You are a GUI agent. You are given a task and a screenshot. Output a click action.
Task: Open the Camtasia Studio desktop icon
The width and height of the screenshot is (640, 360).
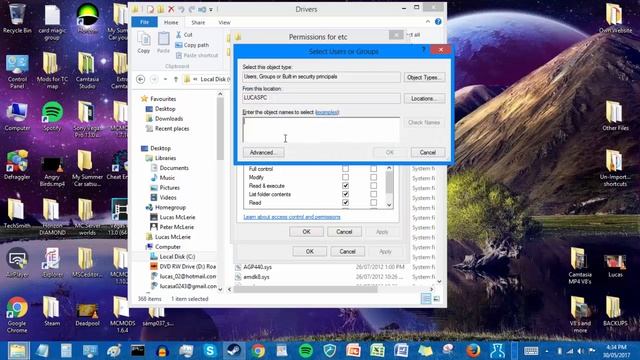pyautogui.click(x=87, y=71)
